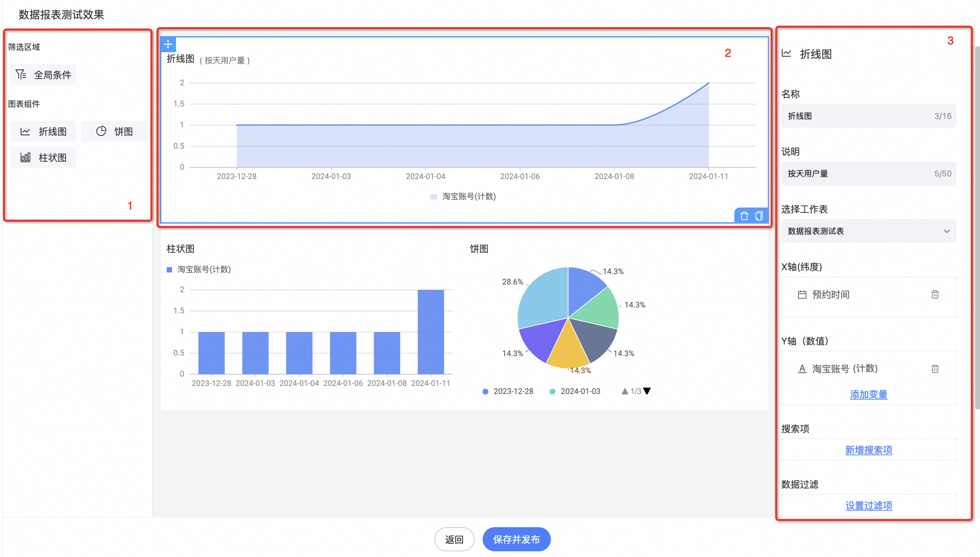The height and width of the screenshot is (557, 980).
Task: Open 全局条件 filter settings
Action: pos(44,75)
